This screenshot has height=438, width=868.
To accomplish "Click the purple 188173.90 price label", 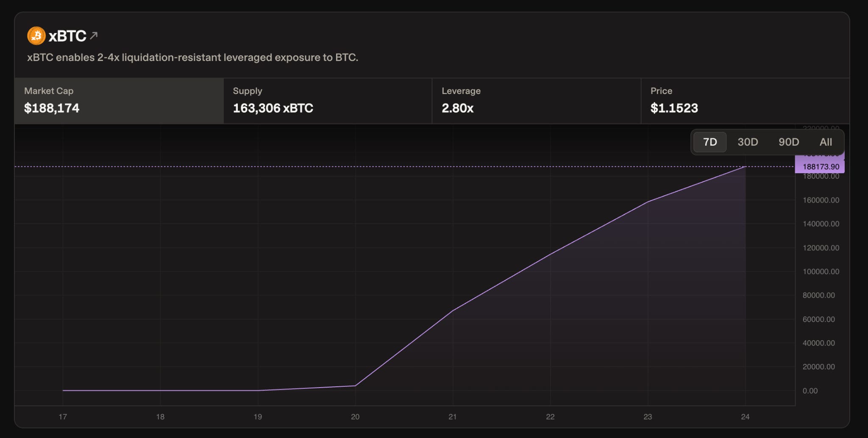I will [820, 166].
